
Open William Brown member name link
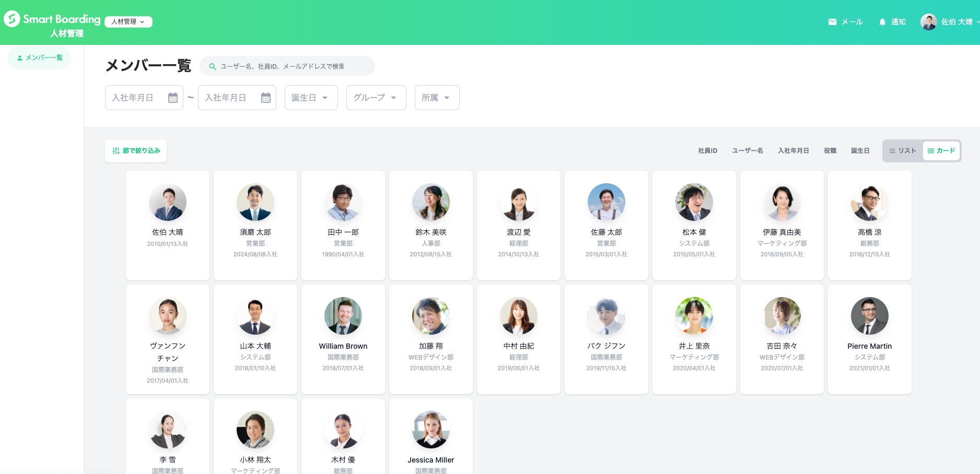click(x=343, y=346)
